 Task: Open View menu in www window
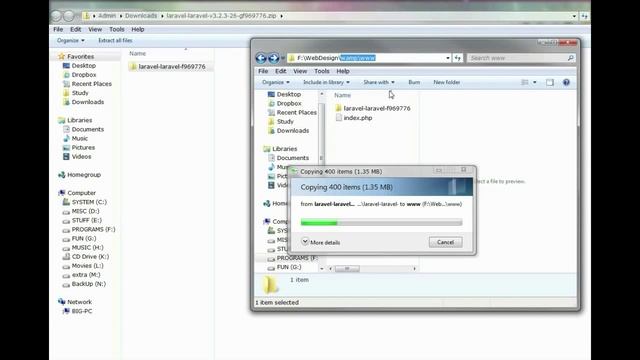300,71
